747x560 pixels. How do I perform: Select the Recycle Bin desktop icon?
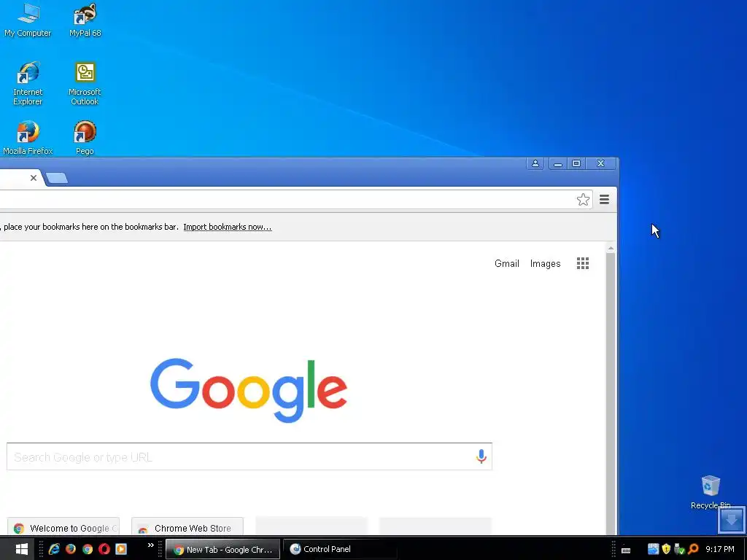[711, 492]
